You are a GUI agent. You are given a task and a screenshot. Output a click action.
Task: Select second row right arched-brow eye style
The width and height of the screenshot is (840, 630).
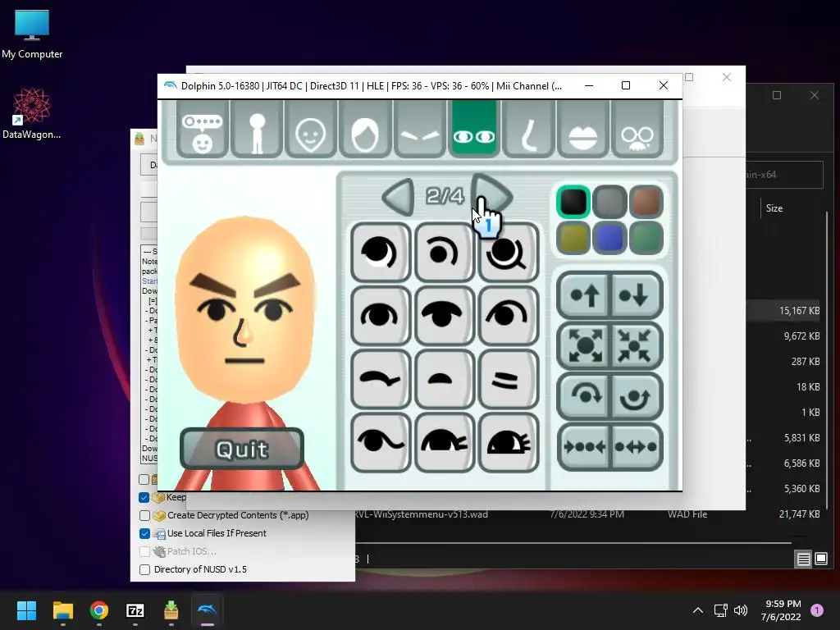pyautogui.click(x=509, y=316)
